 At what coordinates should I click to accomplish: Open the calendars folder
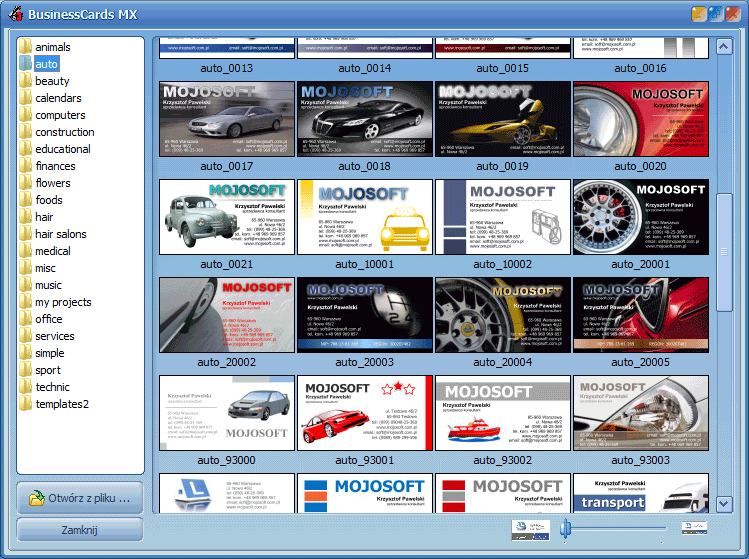(x=58, y=98)
